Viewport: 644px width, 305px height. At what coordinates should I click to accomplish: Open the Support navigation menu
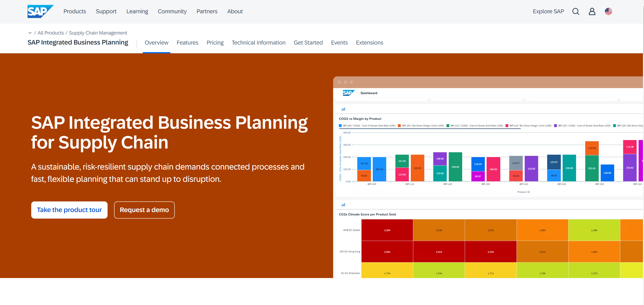106,11
